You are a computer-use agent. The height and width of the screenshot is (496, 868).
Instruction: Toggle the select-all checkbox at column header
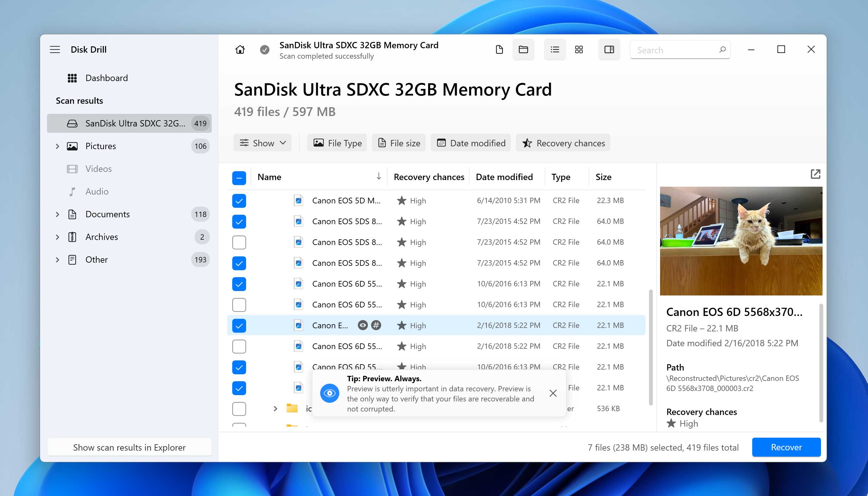pyautogui.click(x=239, y=177)
